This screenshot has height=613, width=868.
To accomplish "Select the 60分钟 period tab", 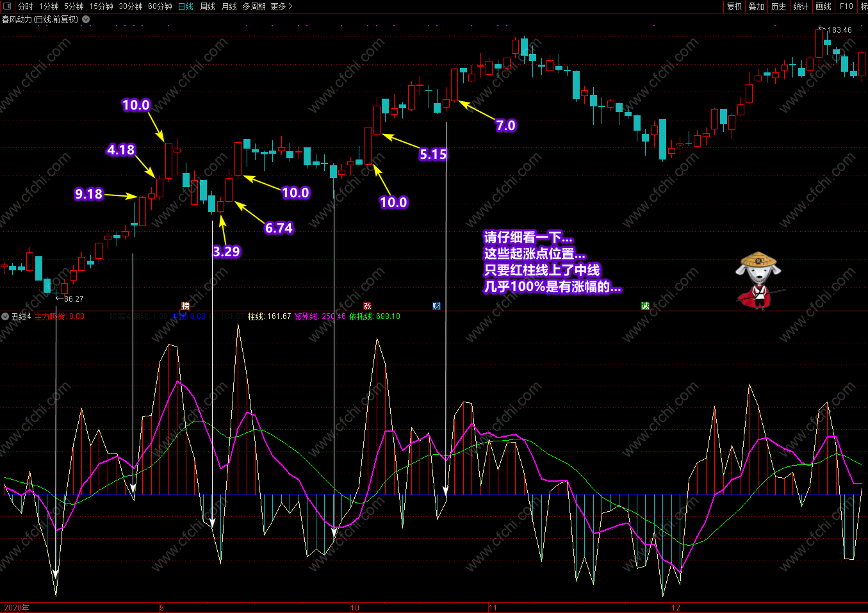I will pyautogui.click(x=160, y=6).
